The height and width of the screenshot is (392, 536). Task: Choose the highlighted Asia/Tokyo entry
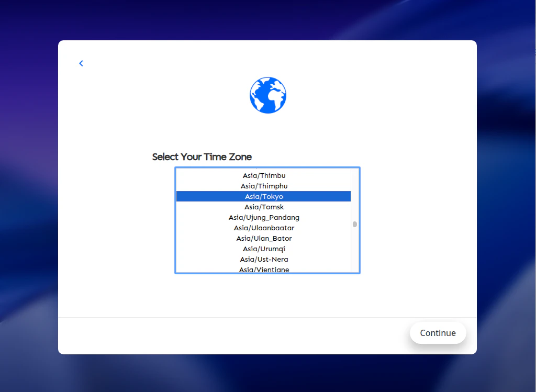click(264, 196)
